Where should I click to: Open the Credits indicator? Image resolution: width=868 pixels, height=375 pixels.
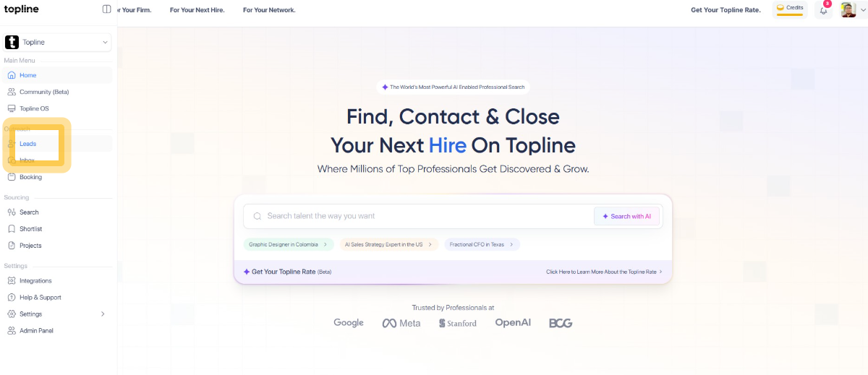(790, 9)
